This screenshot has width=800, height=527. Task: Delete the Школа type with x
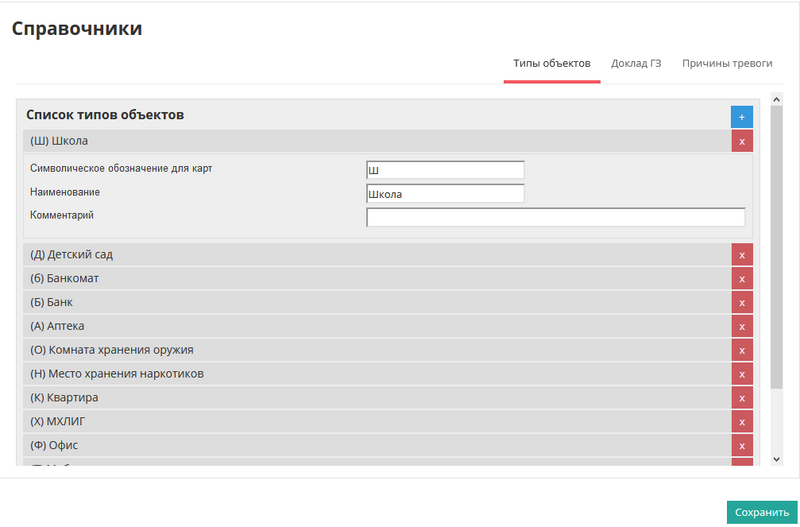click(741, 141)
